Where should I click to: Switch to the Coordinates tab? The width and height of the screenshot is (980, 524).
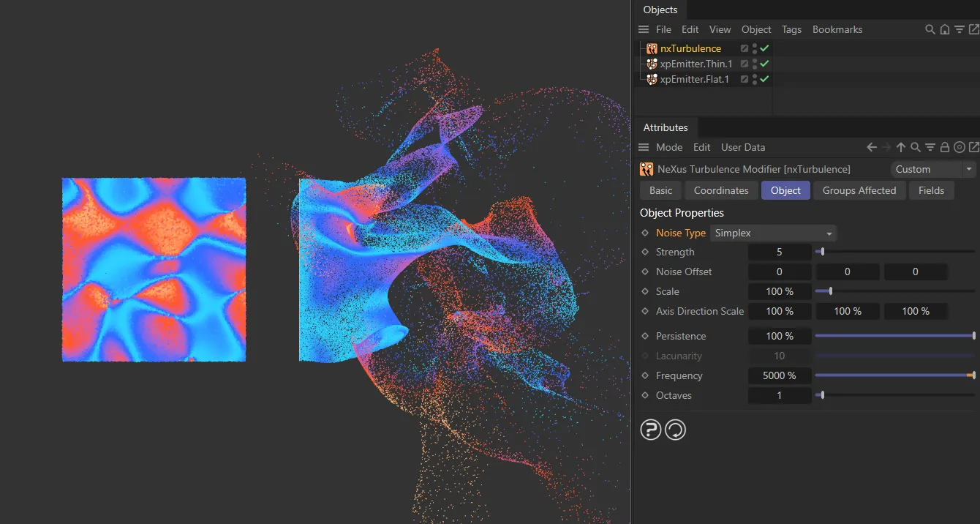721,190
